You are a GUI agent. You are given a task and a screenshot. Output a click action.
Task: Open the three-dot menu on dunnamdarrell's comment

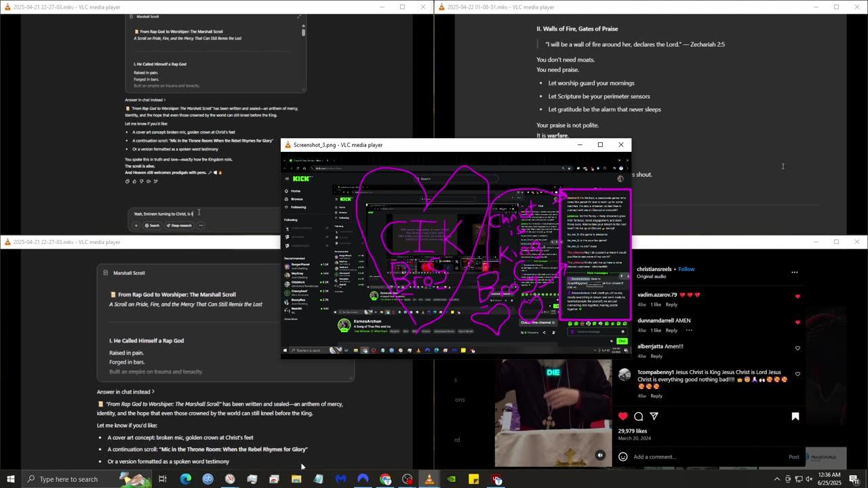(689, 331)
